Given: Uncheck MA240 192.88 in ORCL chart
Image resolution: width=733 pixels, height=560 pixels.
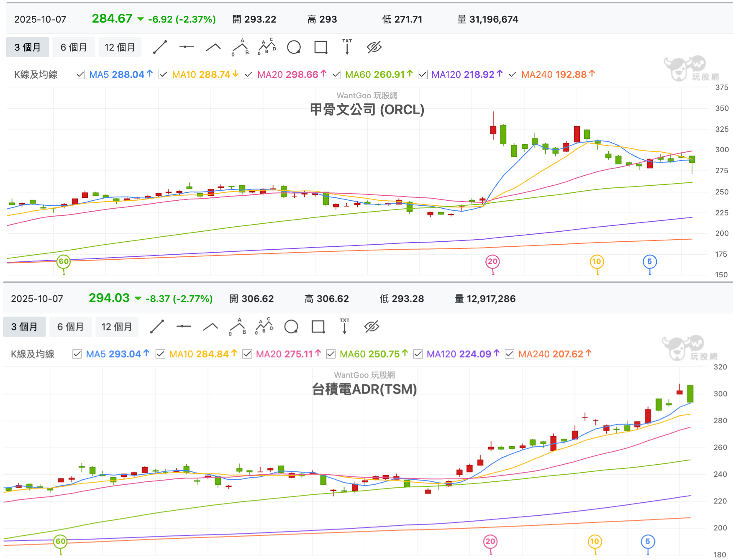Looking at the screenshot, I should tap(513, 74).
